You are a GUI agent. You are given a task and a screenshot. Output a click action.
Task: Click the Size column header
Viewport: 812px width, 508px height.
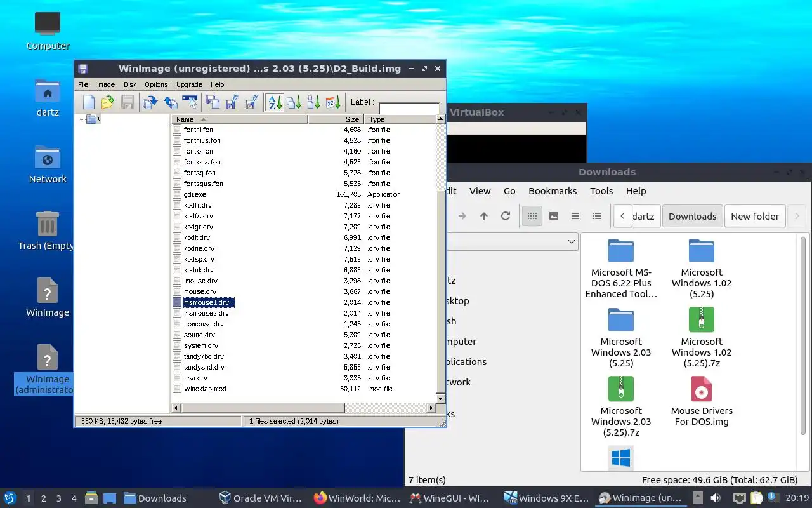[336, 119]
